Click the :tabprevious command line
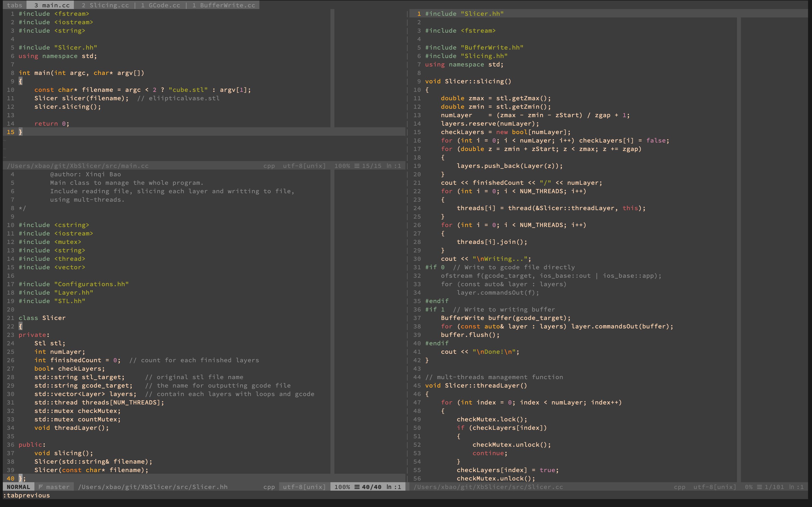The width and height of the screenshot is (812, 507). tap(27, 495)
